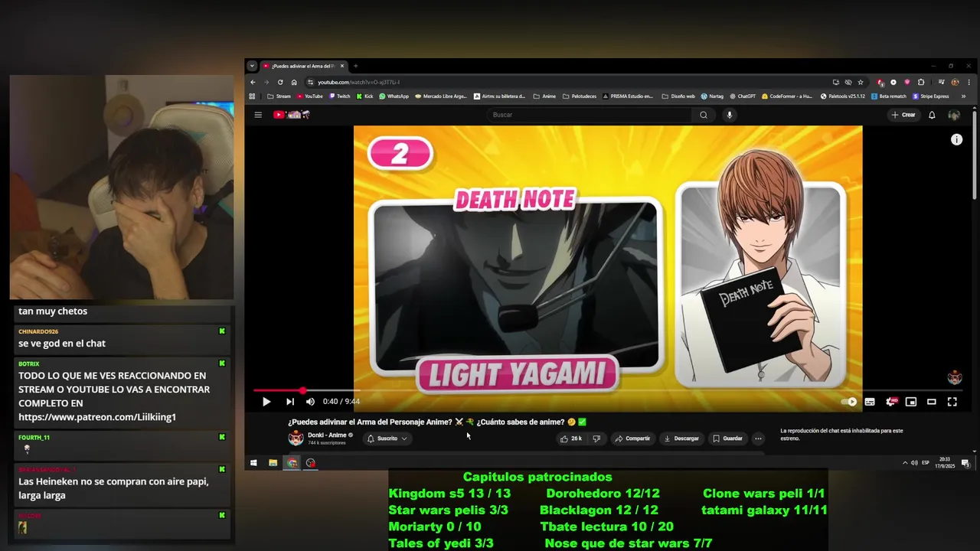
Task: Mute the video volume speaker icon
Action: (x=310, y=402)
